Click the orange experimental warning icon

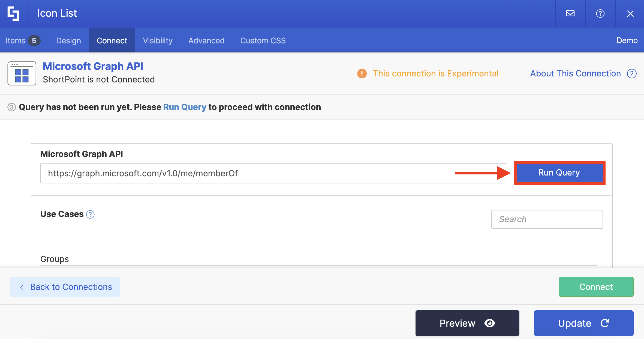pos(362,73)
